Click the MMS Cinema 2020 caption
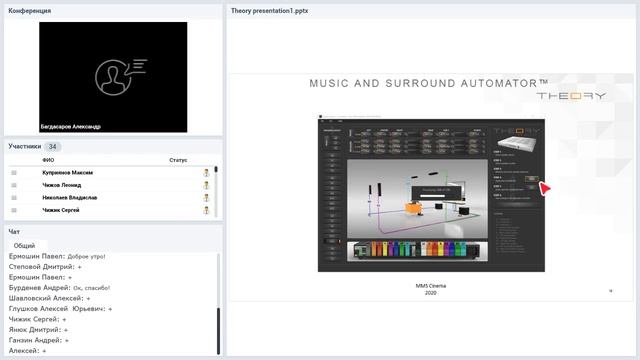 pos(431,289)
